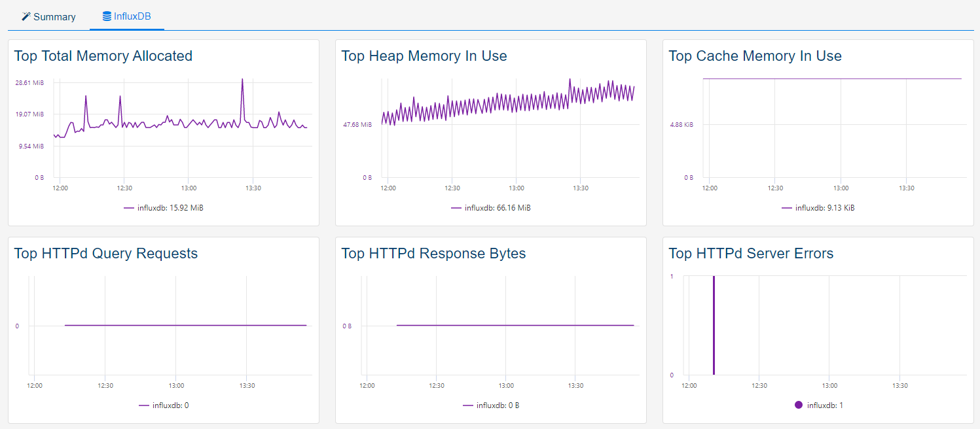Select the Top HTTPd Response Bytes title
The height and width of the screenshot is (429, 980).
[x=433, y=254]
